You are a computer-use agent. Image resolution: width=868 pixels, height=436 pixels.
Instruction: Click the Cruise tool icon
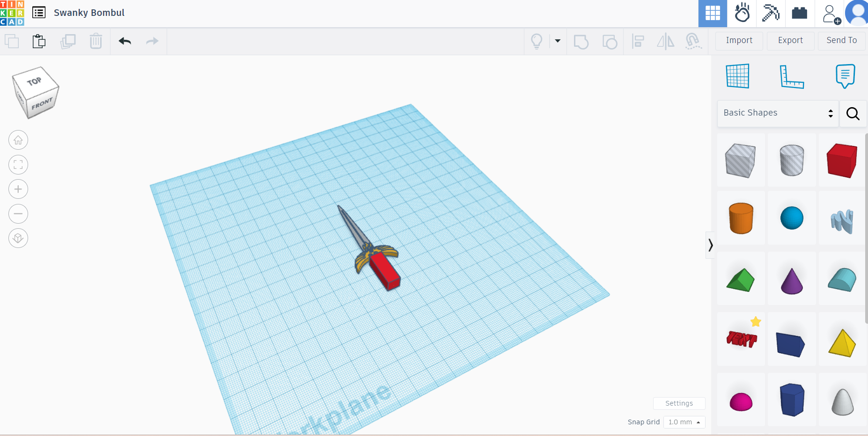[x=693, y=41]
